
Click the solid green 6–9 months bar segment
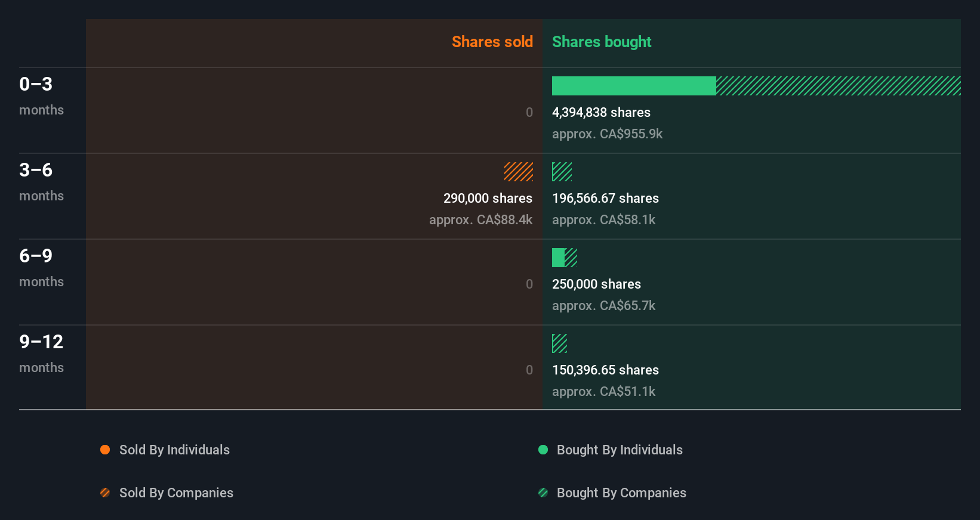[558, 258]
